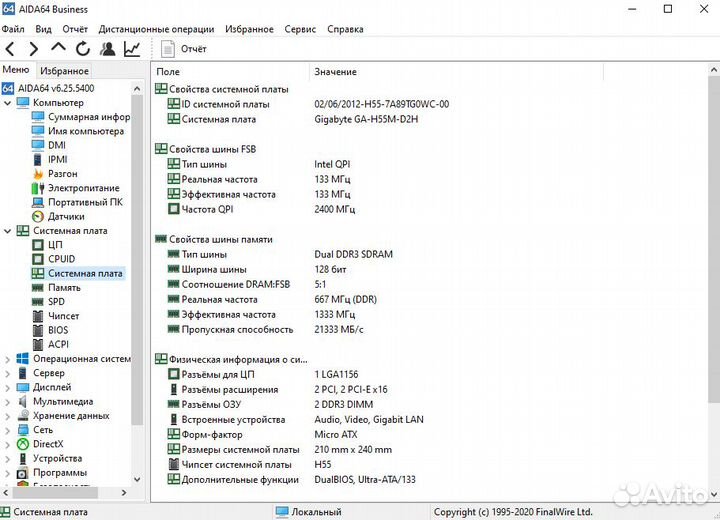Open the IPMI tree entry
The height and width of the screenshot is (520, 720).
coord(50,159)
